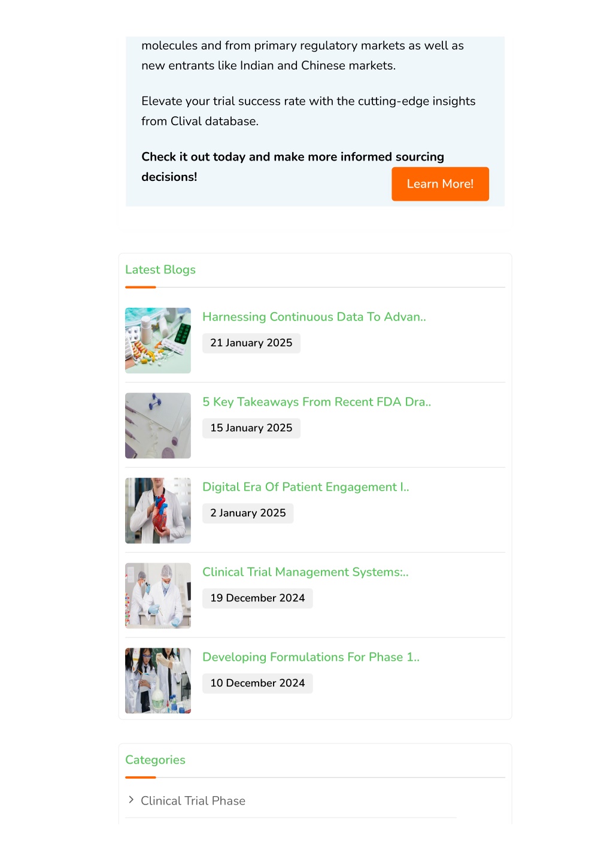Click the Categories section heading
Viewport: 613px width, 868px height.
click(x=155, y=760)
